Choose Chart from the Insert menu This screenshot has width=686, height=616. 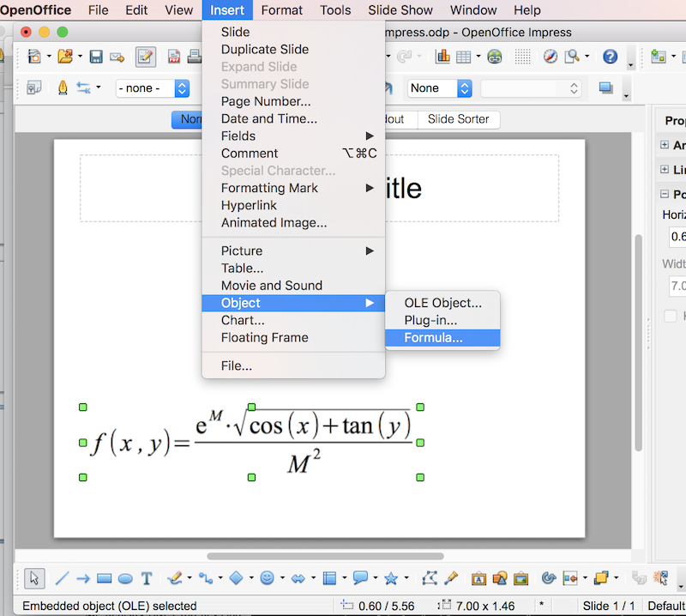pyautogui.click(x=242, y=320)
